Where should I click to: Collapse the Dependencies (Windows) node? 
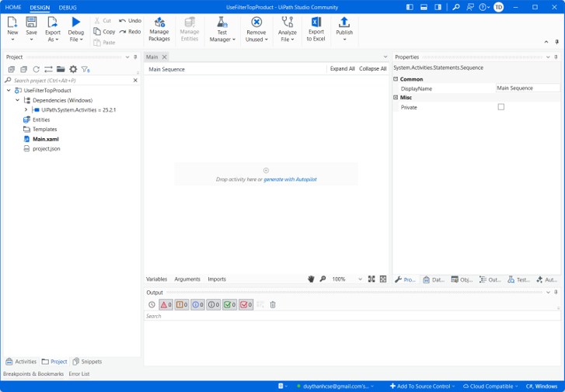click(x=17, y=100)
